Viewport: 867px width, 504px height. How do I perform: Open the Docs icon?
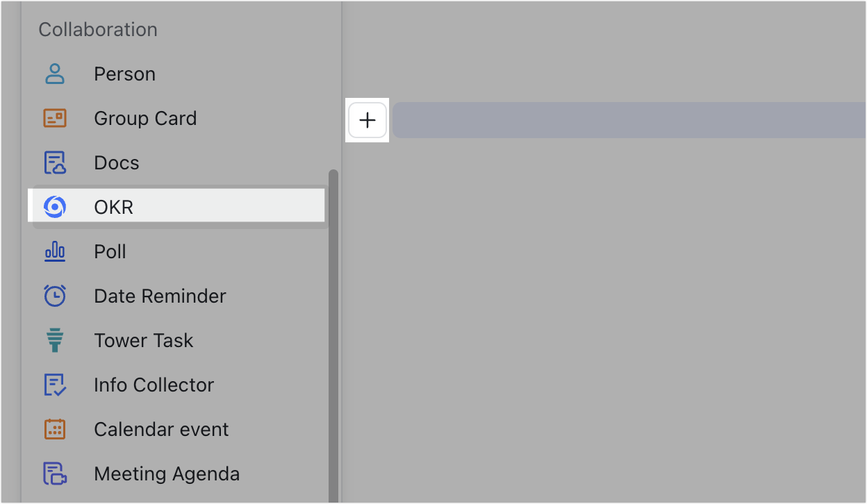54,162
